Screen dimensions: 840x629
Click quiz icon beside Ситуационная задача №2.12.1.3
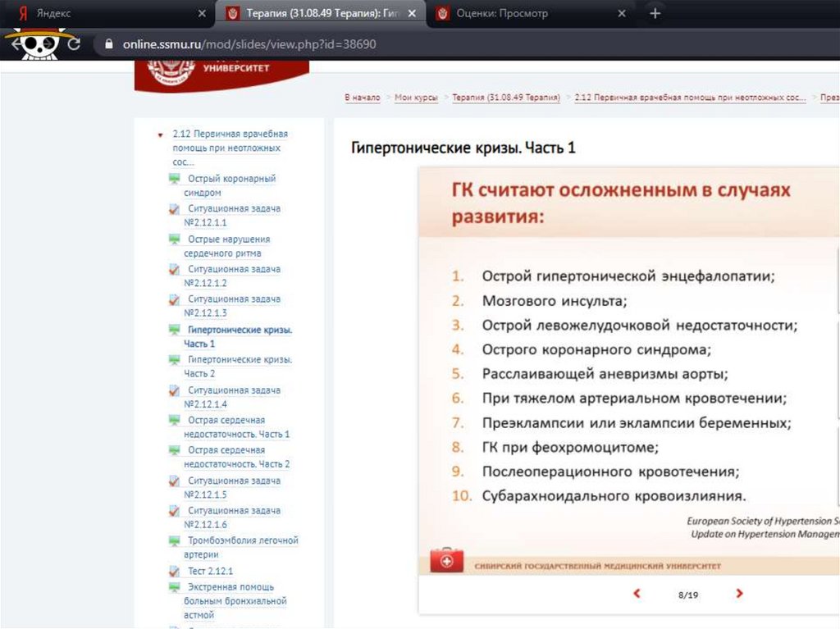coord(174,299)
